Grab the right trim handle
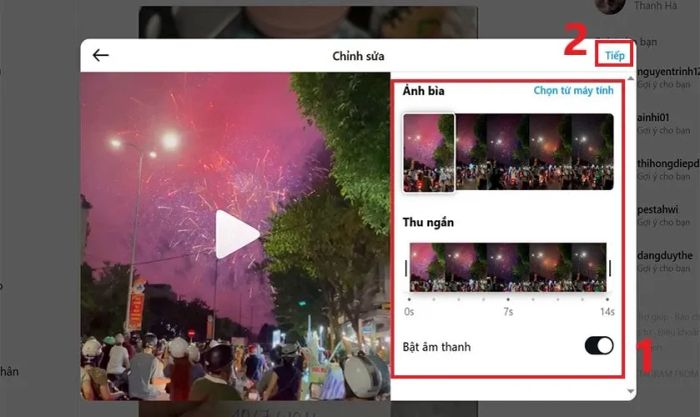This screenshot has height=417, width=700. (610, 268)
